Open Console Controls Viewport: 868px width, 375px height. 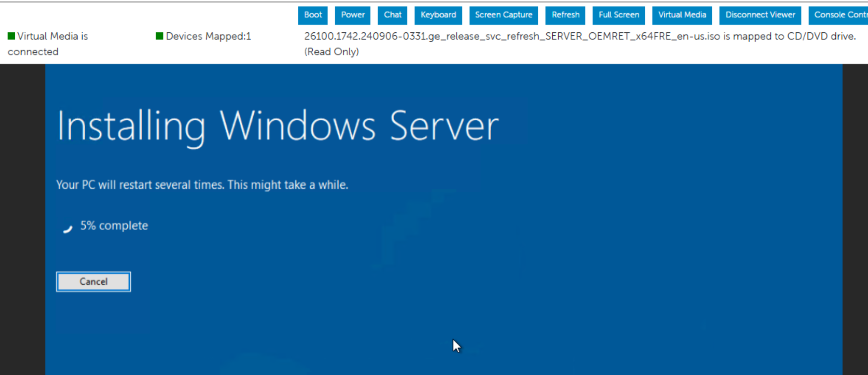pyautogui.click(x=838, y=15)
